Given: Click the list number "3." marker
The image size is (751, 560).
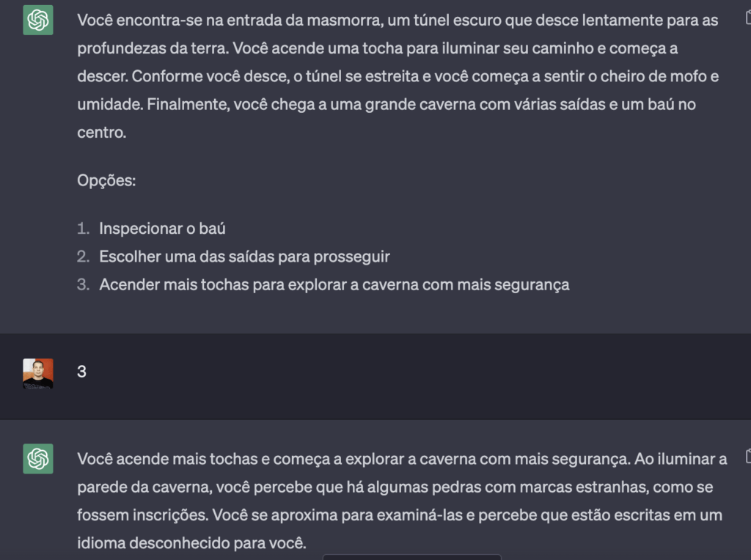Looking at the screenshot, I should tap(84, 285).
